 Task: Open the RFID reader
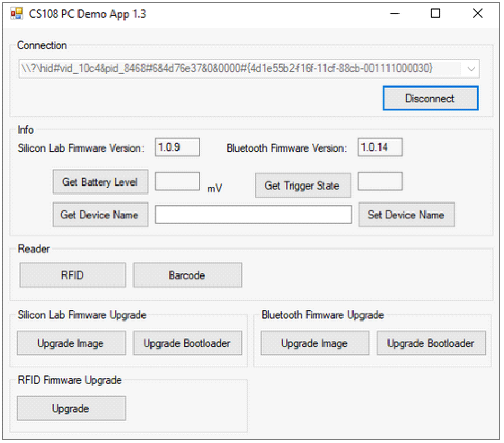pos(72,275)
